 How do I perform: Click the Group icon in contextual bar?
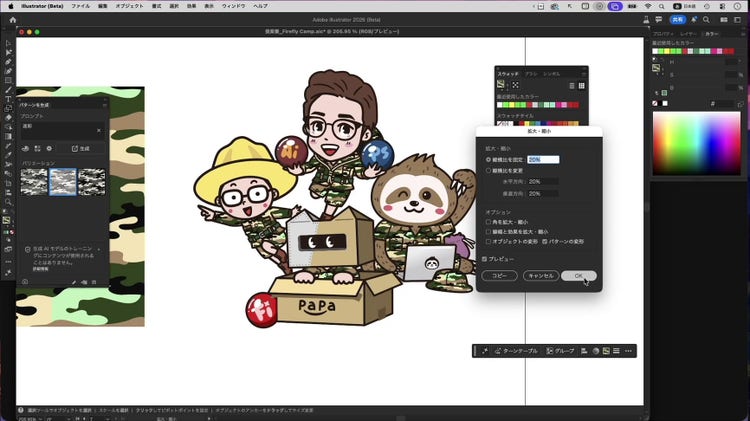point(549,351)
